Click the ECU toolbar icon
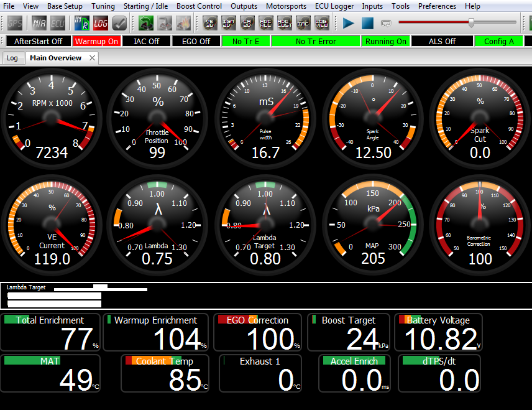This screenshot has width=532, height=410. tap(57, 24)
